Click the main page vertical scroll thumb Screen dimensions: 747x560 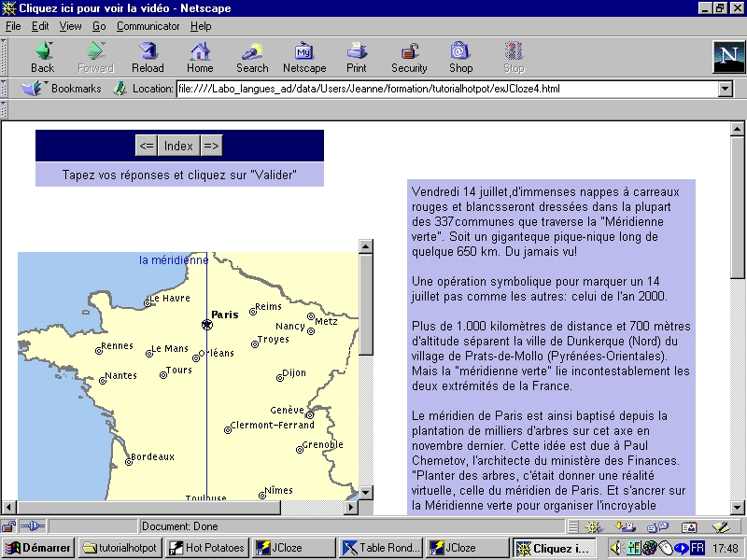737,207
